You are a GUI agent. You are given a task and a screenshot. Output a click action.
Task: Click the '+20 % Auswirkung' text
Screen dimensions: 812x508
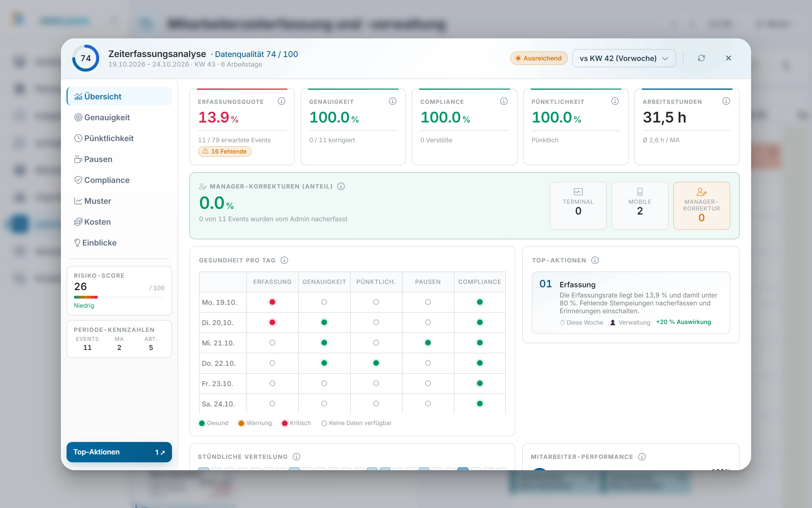(x=683, y=322)
